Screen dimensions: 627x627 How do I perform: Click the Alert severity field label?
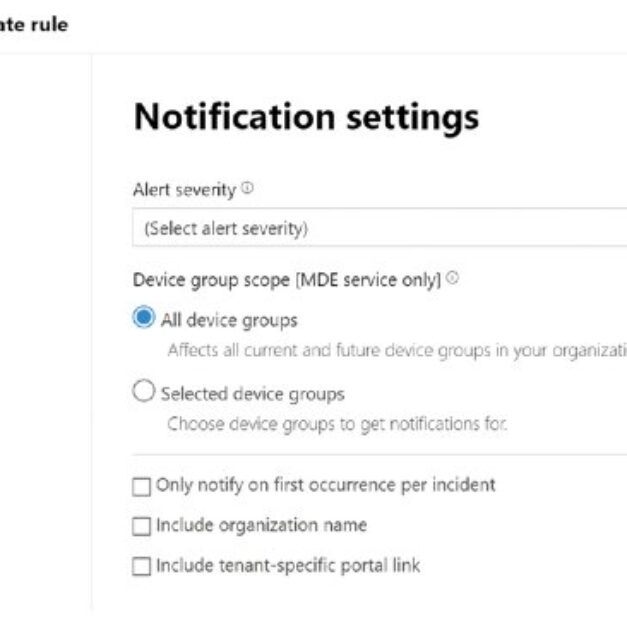point(184,189)
